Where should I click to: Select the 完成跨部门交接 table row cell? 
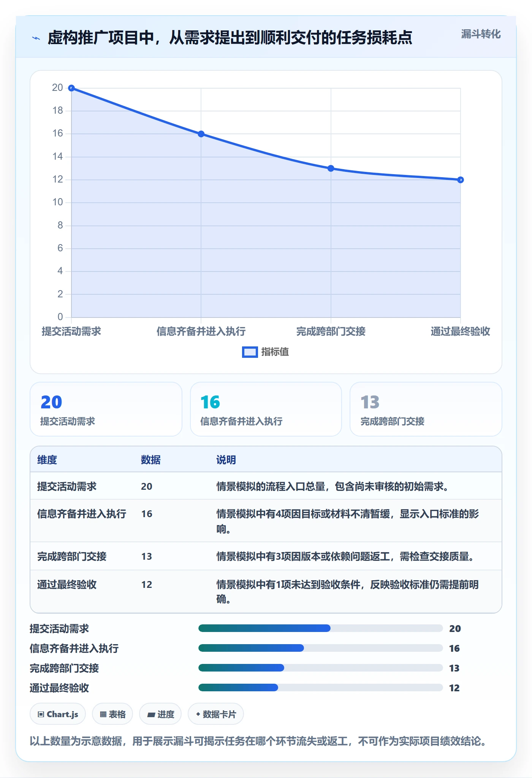click(72, 556)
